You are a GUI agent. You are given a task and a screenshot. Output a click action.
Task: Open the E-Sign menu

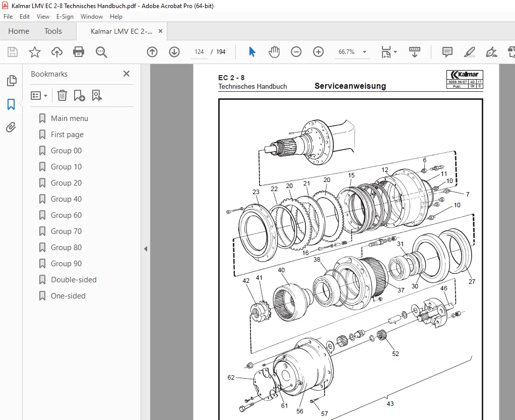coord(65,17)
